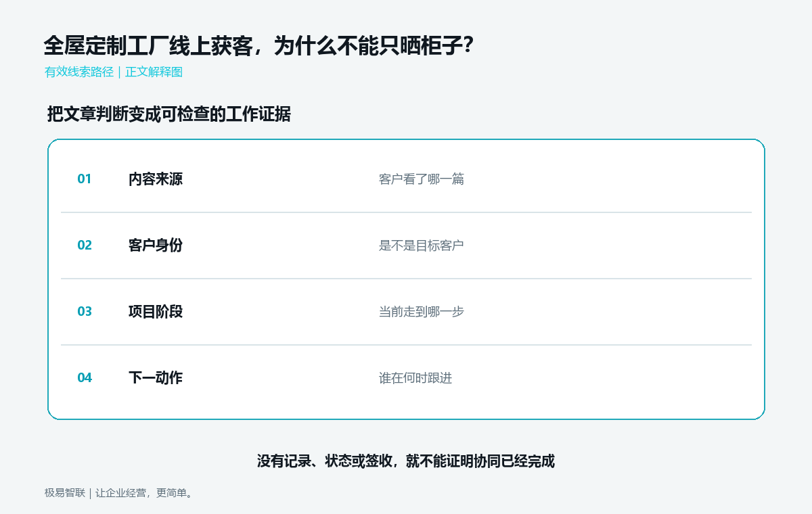Select the number 03 label
The image size is (812, 514).
85,312
